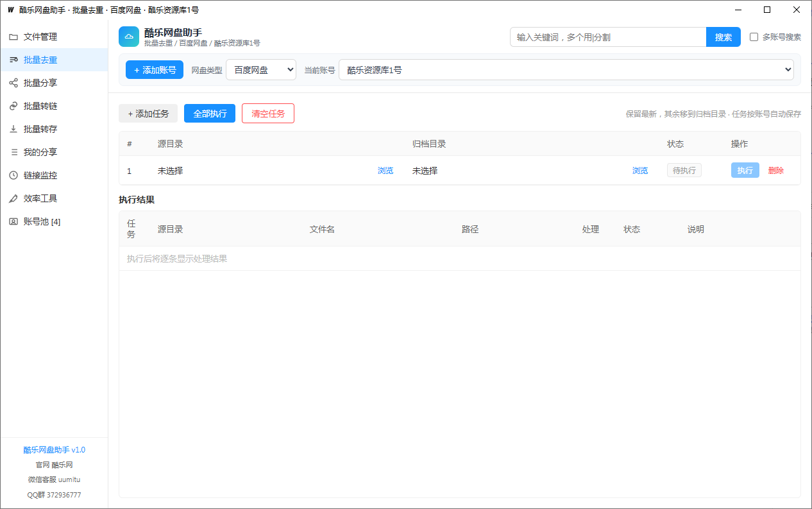Click the results table 路径 column header
Screen dimensions: 812x509
click(x=470, y=229)
